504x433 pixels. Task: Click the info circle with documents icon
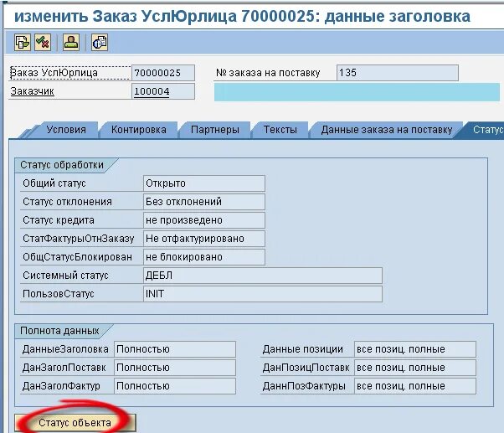point(100,42)
